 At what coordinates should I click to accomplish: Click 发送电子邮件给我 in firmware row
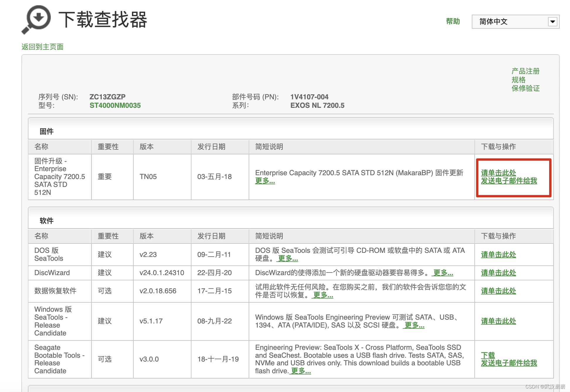pyautogui.click(x=509, y=181)
